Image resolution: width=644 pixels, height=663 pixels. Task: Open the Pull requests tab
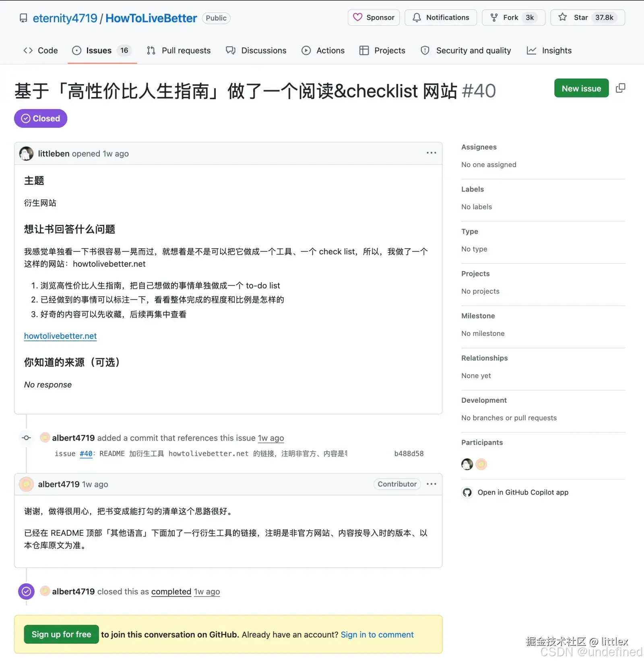[179, 50]
